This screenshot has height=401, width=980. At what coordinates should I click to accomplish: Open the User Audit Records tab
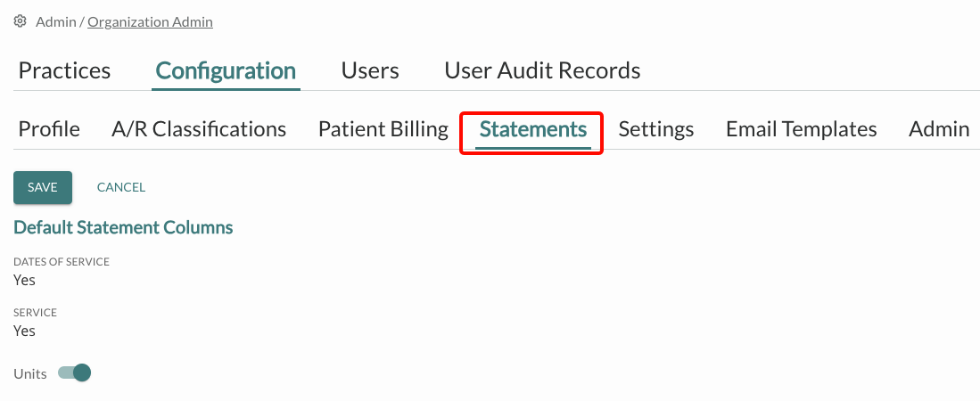coord(542,71)
